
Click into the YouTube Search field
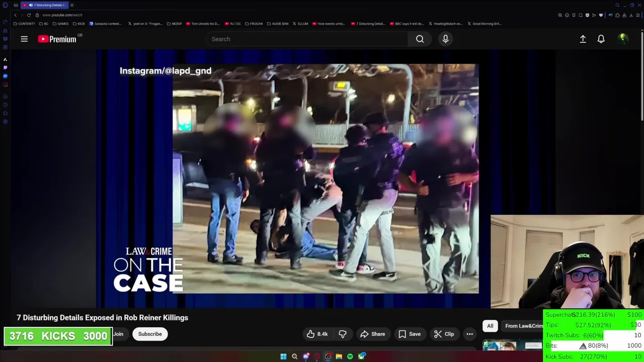[308, 39]
